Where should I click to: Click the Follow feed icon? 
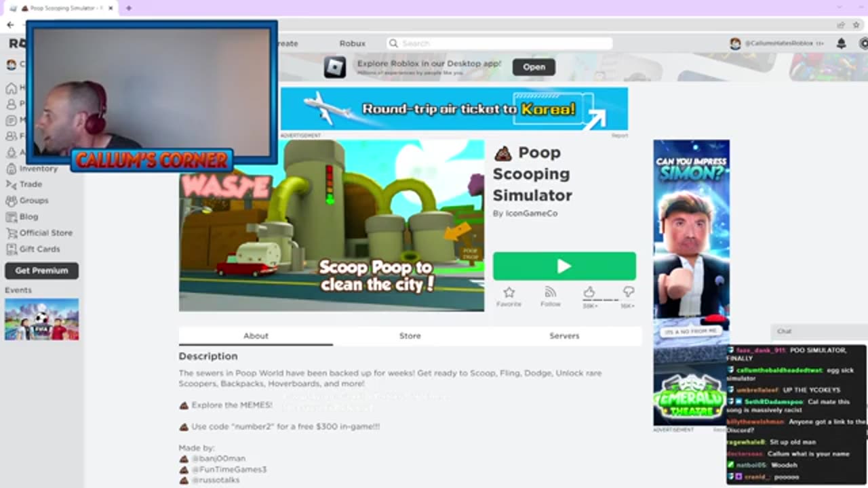tap(551, 292)
